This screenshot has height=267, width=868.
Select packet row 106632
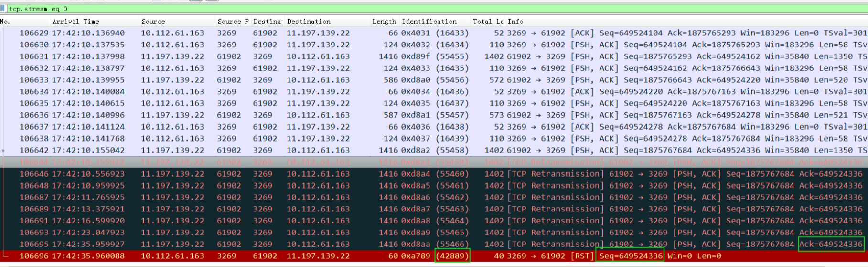pyautogui.click(x=434, y=68)
